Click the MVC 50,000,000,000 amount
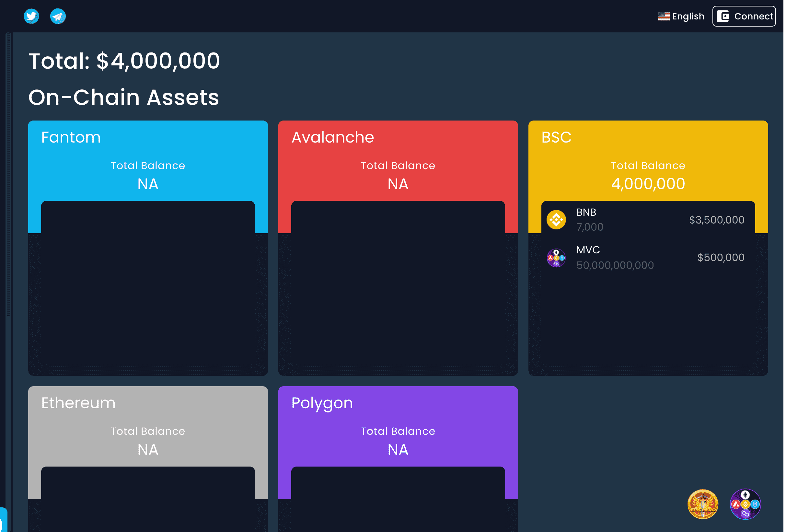 coord(615,265)
